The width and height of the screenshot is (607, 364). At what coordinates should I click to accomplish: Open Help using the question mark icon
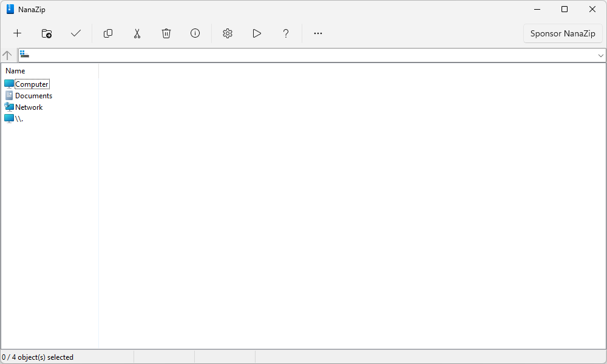tap(286, 33)
